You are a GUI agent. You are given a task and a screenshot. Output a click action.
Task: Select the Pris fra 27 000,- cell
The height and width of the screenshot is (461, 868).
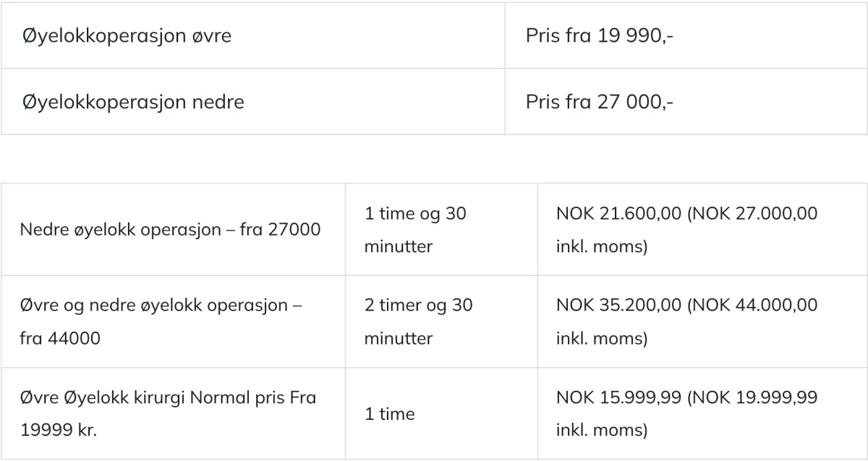[x=686, y=101]
